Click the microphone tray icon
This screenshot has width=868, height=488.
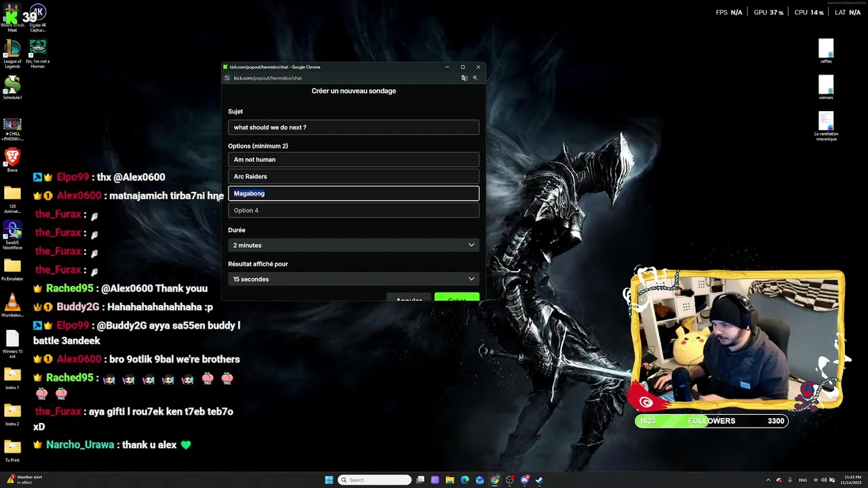pyautogui.click(x=790, y=480)
